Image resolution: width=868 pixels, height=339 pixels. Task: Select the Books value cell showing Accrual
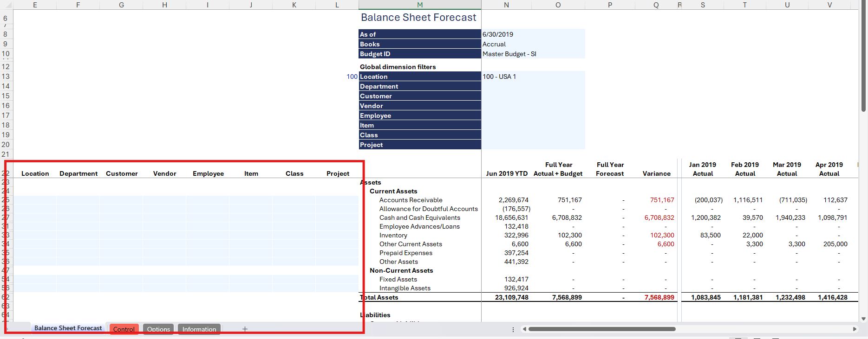point(494,44)
